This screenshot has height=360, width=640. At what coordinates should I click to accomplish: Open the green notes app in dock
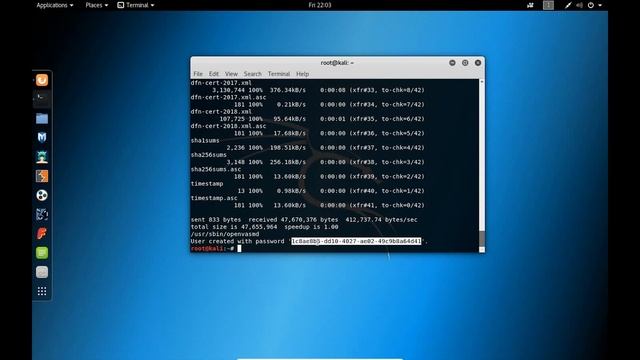pyautogui.click(x=42, y=253)
